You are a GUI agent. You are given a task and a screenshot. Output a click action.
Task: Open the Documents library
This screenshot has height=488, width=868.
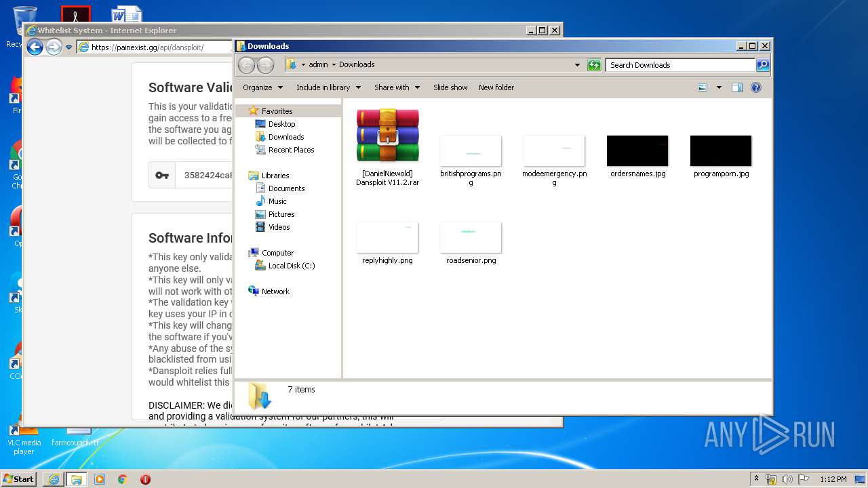pyautogui.click(x=286, y=188)
